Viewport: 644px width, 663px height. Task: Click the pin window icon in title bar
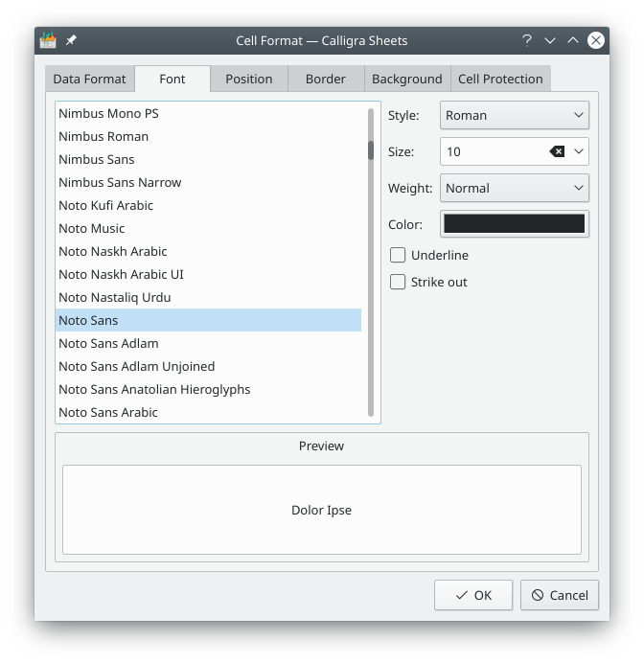pyautogui.click(x=71, y=40)
